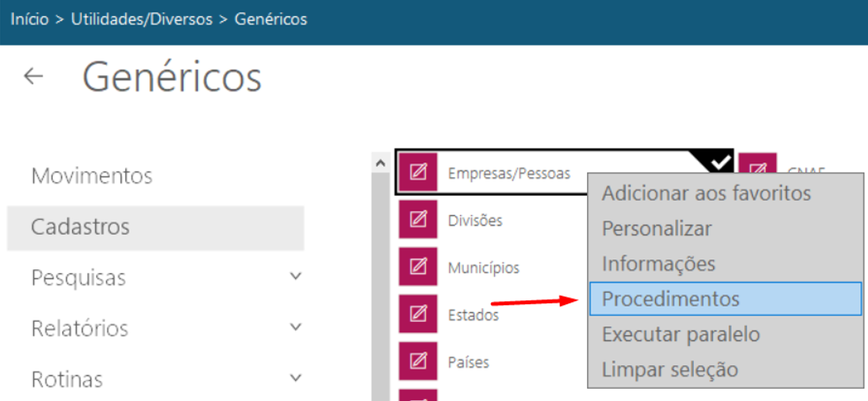Viewport: 868px width, 401px height.
Task: Click Limpar seleção in the menu
Action: tap(670, 369)
